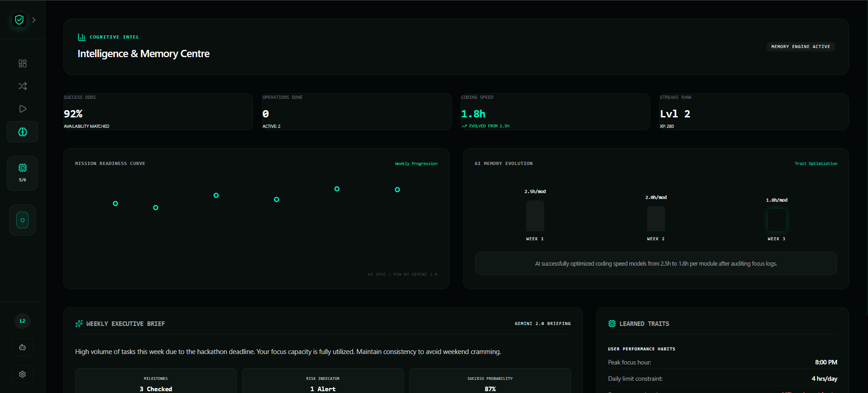Open the Success Odds 92% card
The image size is (868, 393).
coord(158,112)
